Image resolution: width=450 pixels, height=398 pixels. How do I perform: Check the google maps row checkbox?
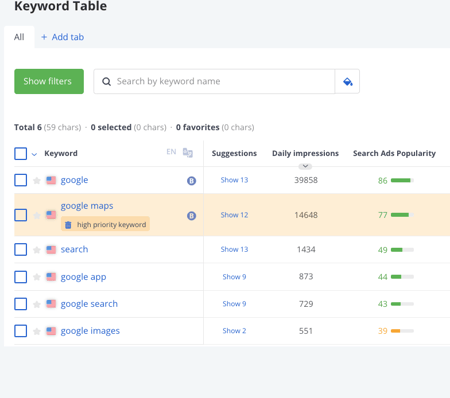click(21, 215)
